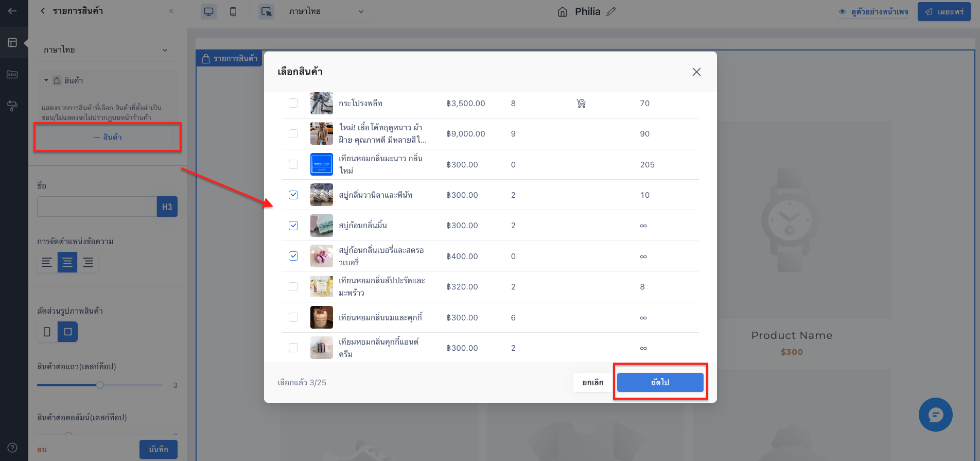Open the sidebar ภาษาไทย language dropdown
The image size is (980, 461).
[x=107, y=50]
